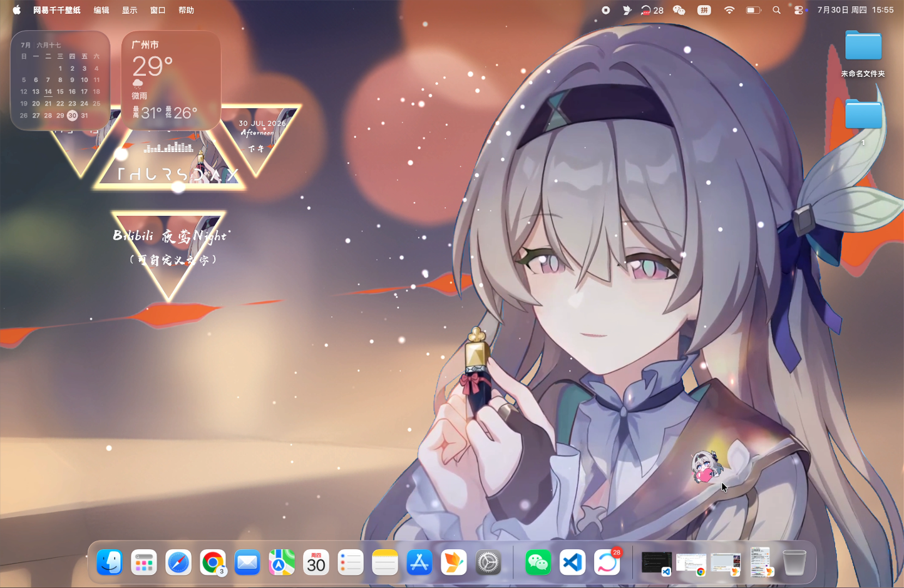Viewport: 904px width, 588px height.
Task: Open the Dock app with the 28 badge
Action: click(607, 562)
